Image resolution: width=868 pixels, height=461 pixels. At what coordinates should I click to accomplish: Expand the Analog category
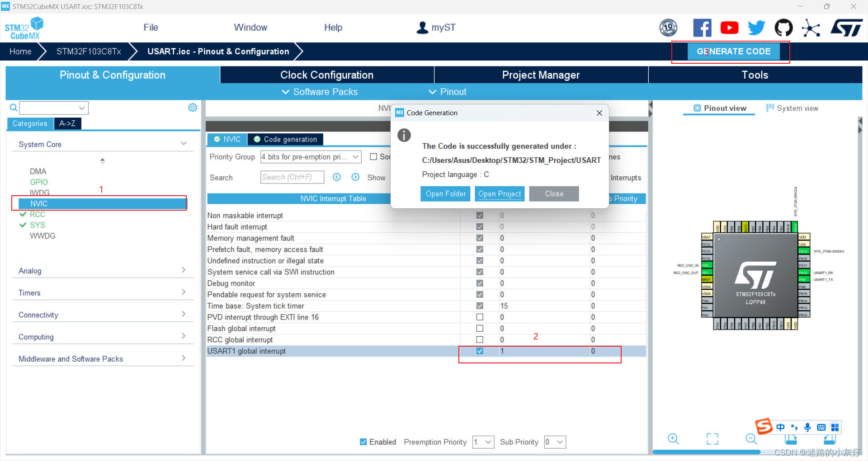[x=184, y=270]
